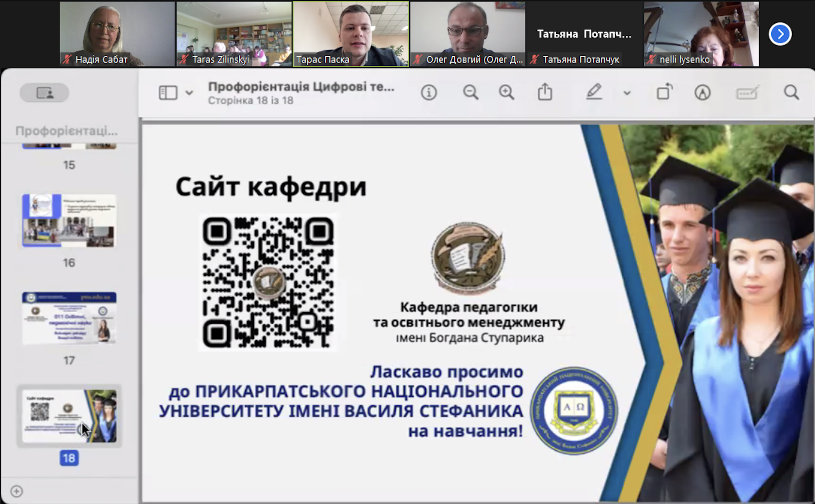
Task: Click the add page plus button
Action: [x=17, y=491]
